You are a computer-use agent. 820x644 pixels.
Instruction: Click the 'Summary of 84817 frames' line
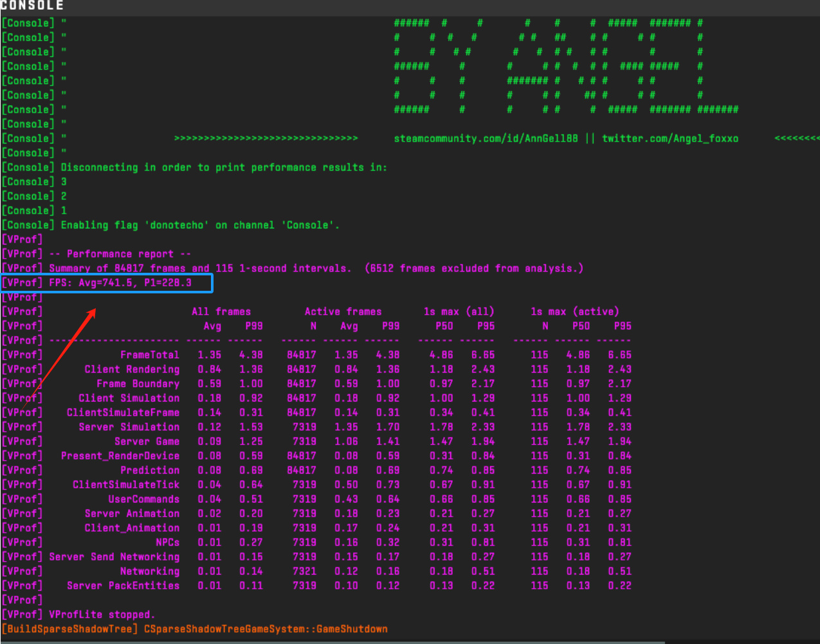(293, 268)
